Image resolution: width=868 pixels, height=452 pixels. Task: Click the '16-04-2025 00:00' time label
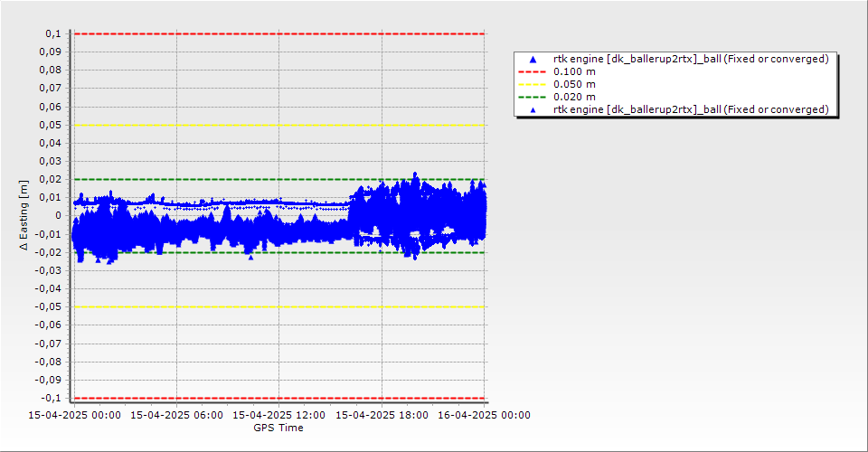click(x=484, y=415)
